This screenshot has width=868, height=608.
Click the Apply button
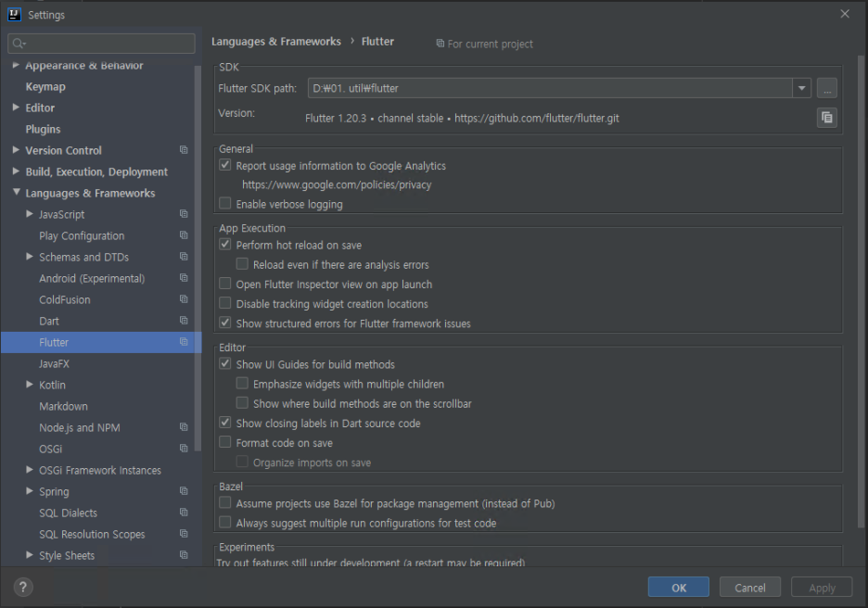(822, 587)
